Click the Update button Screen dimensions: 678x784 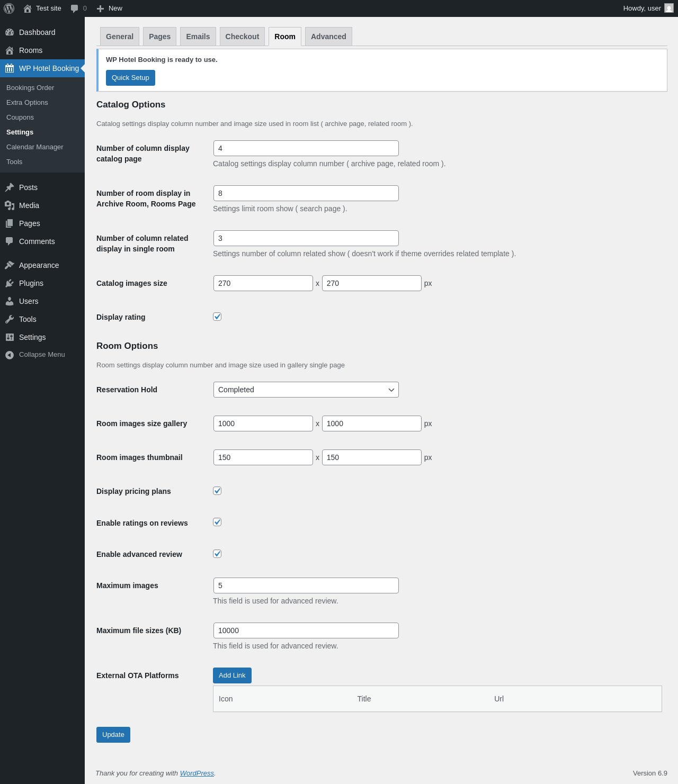point(113,735)
